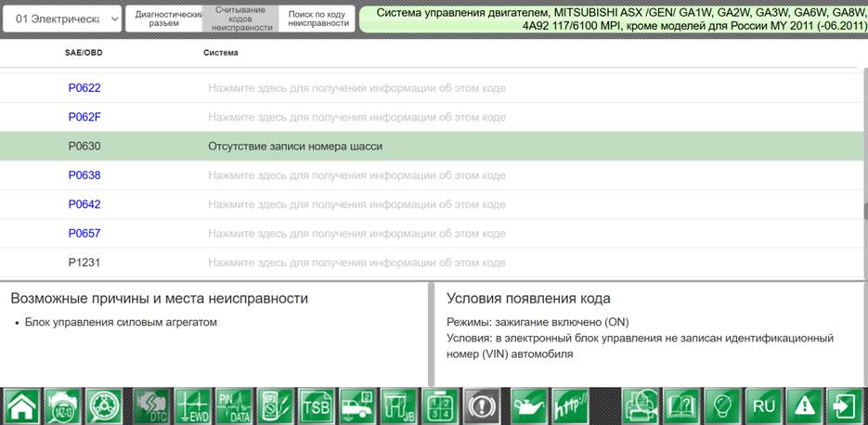Open code P062F link

[x=84, y=117]
